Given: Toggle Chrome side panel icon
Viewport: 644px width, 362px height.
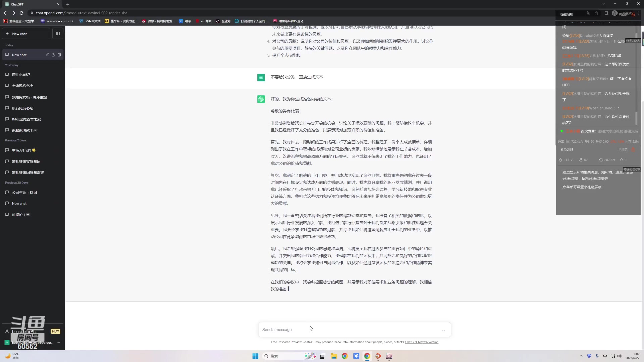Looking at the screenshot, I should pos(606,13).
